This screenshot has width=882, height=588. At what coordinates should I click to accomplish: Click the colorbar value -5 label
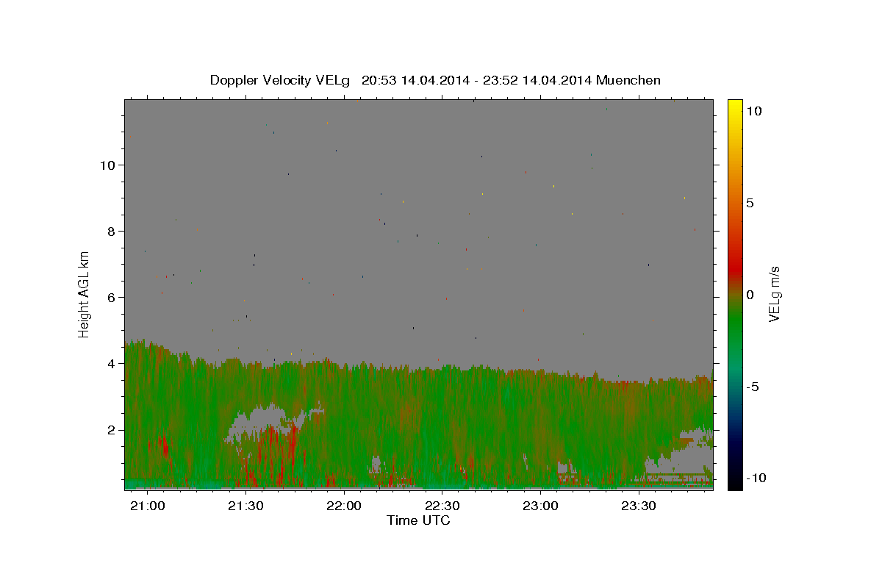753,387
